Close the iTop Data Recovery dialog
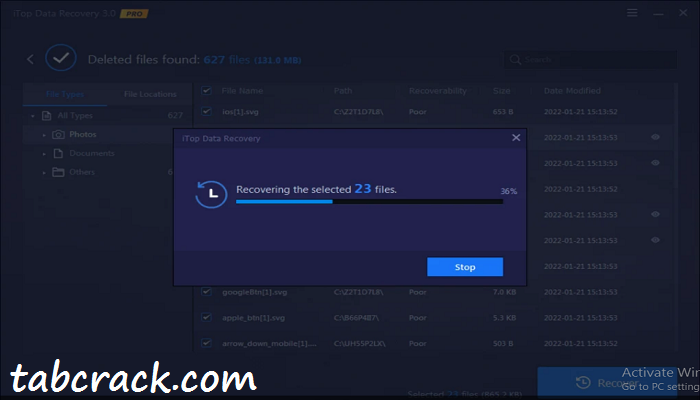 tap(516, 138)
